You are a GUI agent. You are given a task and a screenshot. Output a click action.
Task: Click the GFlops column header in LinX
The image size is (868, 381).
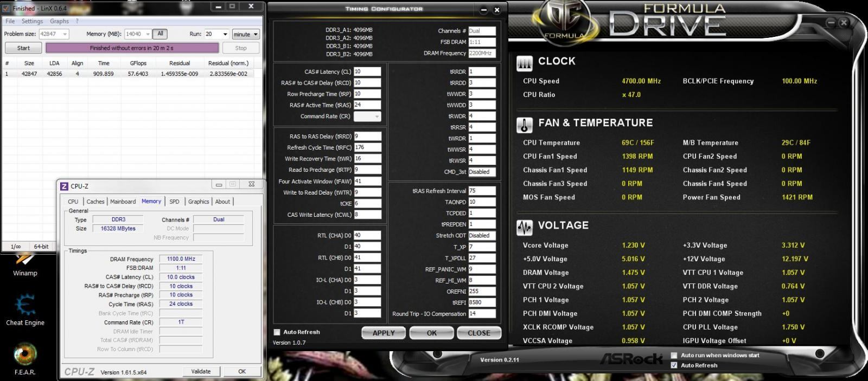(138, 63)
